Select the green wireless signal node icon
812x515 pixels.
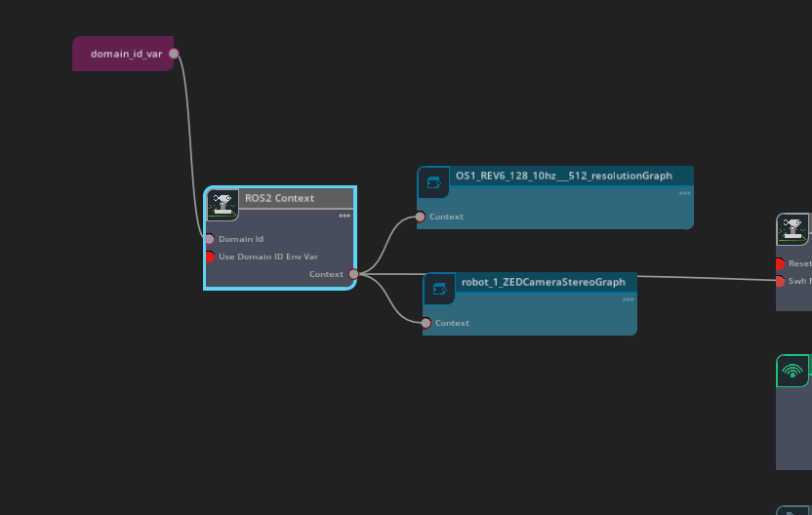click(x=792, y=371)
